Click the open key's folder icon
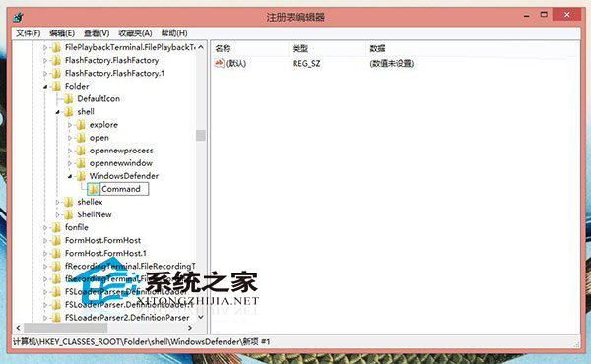This screenshot has height=364, width=591. 81,138
